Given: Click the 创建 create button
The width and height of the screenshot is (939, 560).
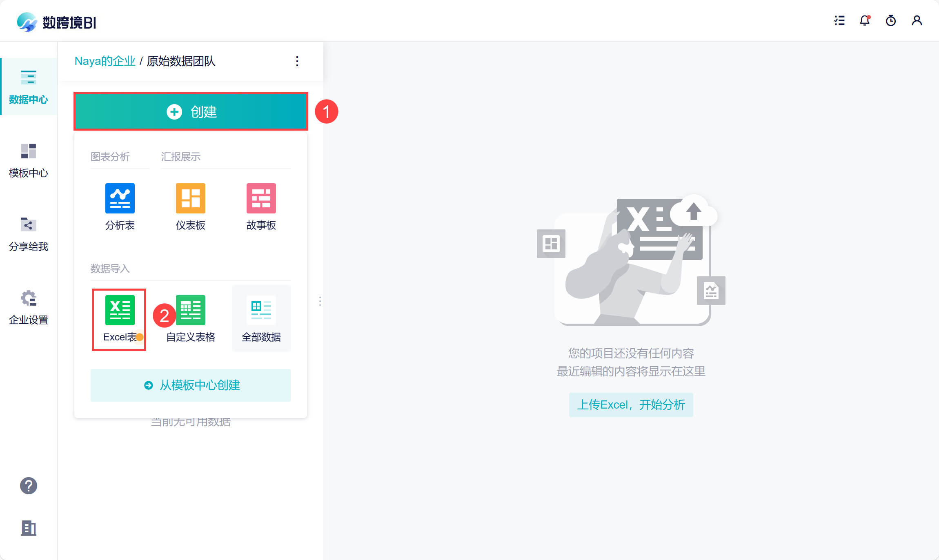Looking at the screenshot, I should (x=191, y=111).
